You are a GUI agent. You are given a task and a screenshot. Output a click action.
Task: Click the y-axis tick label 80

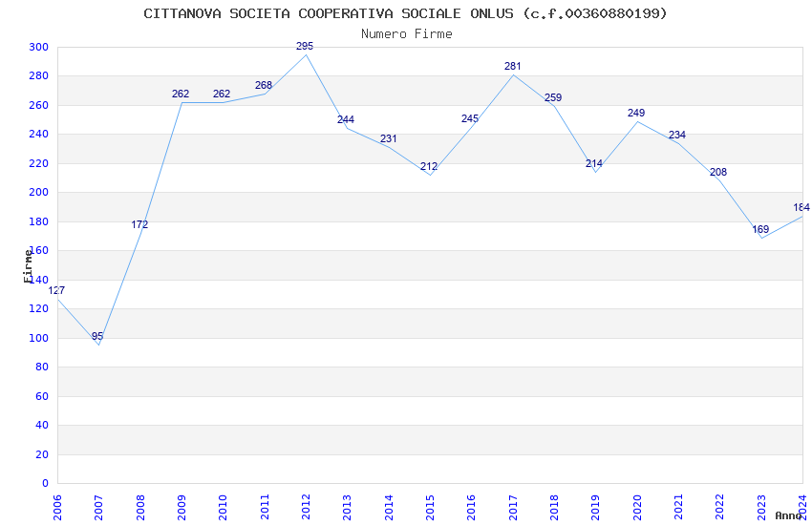point(42,367)
